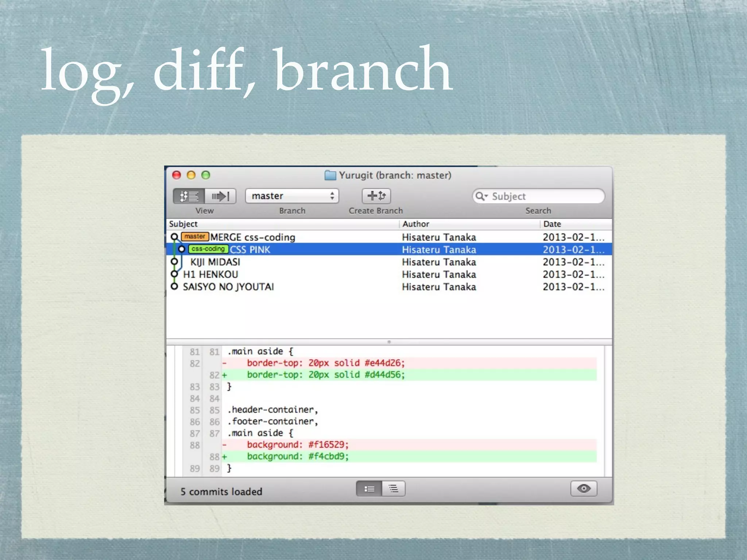The image size is (747, 560).
Task: Sort by Author column header
Action: [469, 224]
